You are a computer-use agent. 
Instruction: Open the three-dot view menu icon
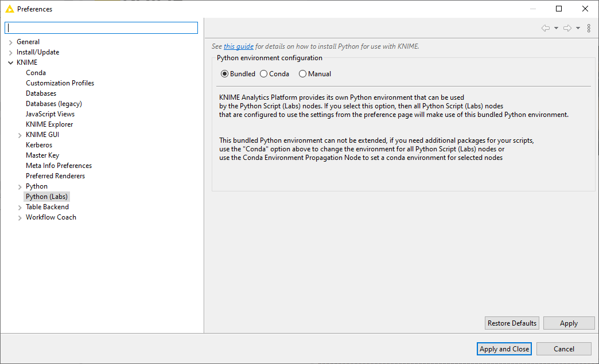589,28
